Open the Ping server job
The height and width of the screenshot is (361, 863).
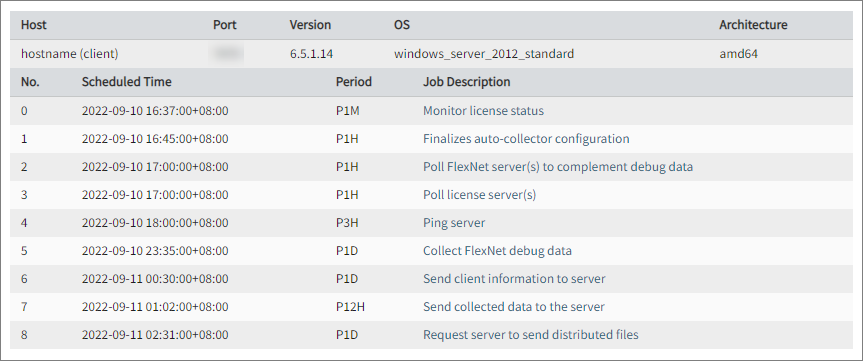(454, 223)
